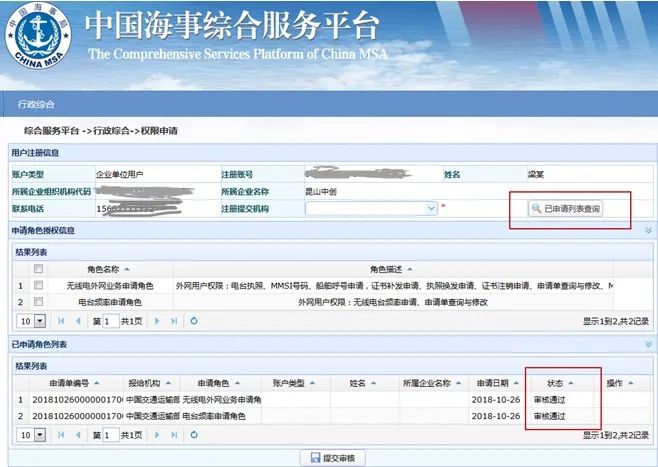
Task: Click the 昆山中创 company name value
Action: [321, 192]
